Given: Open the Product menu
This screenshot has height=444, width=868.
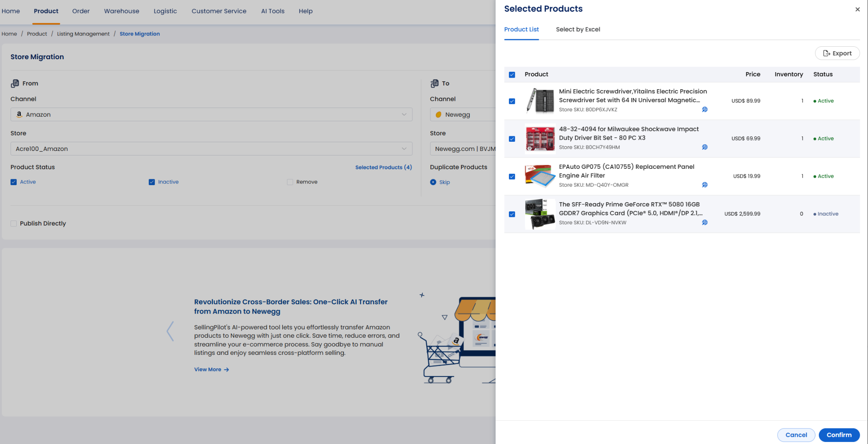Looking at the screenshot, I should (46, 11).
